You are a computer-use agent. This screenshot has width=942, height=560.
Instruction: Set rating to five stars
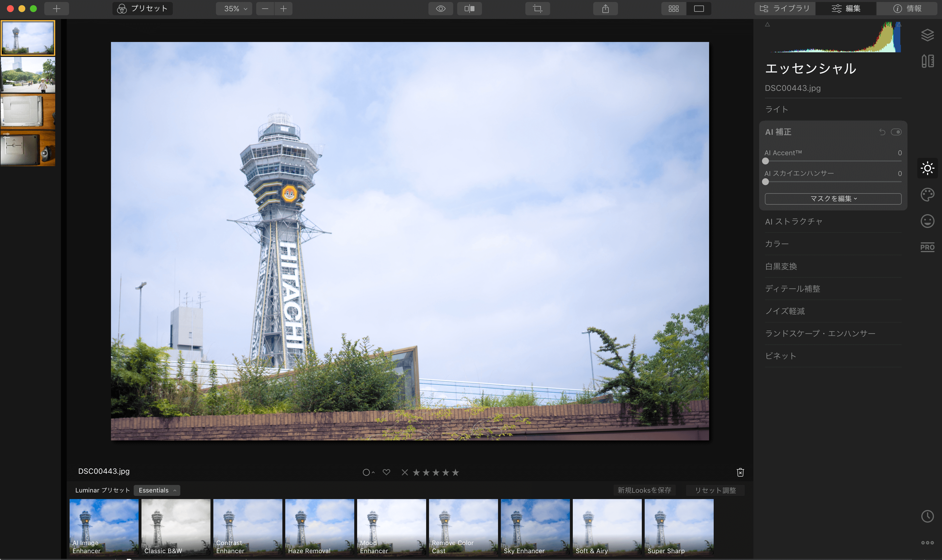(x=455, y=472)
